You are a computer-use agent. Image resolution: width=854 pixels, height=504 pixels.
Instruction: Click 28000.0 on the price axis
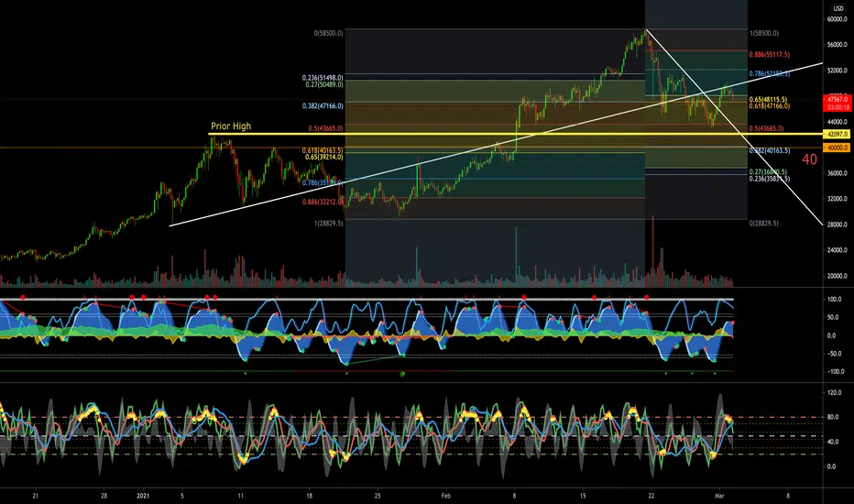838,225
